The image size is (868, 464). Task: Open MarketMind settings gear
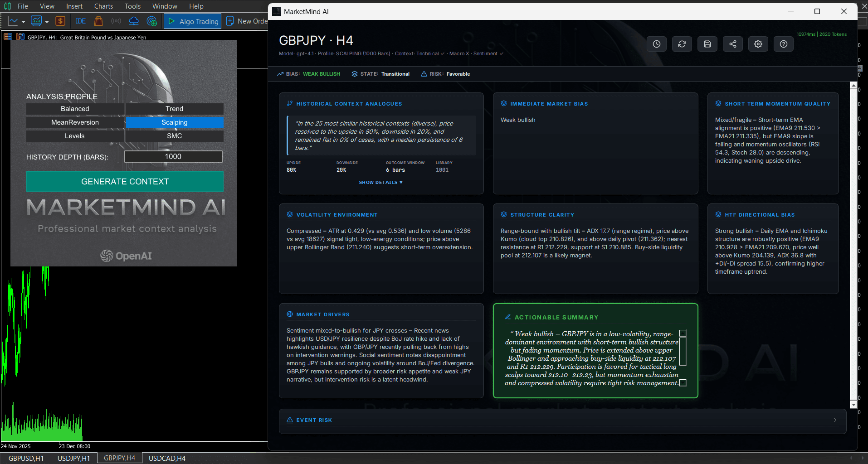point(758,44)
